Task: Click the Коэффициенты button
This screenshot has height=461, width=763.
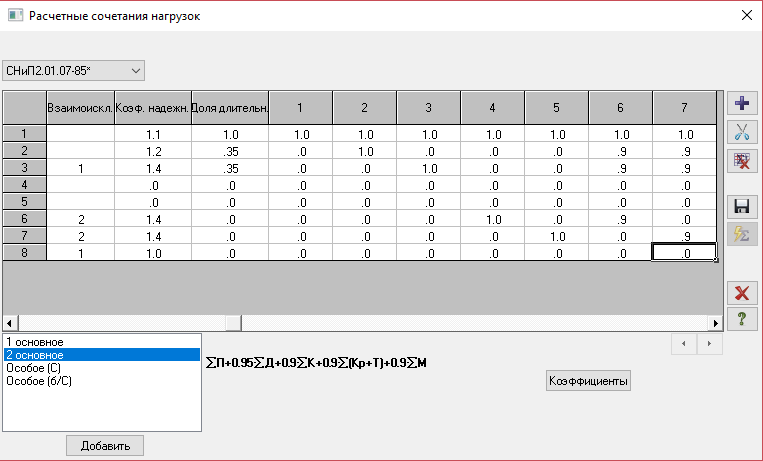Action: click(588, 381)
